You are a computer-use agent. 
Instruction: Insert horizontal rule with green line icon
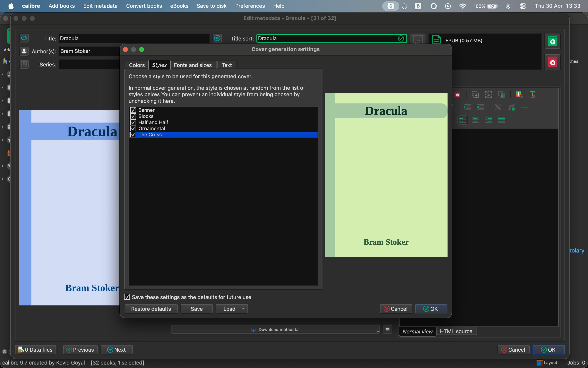point(524,107)
